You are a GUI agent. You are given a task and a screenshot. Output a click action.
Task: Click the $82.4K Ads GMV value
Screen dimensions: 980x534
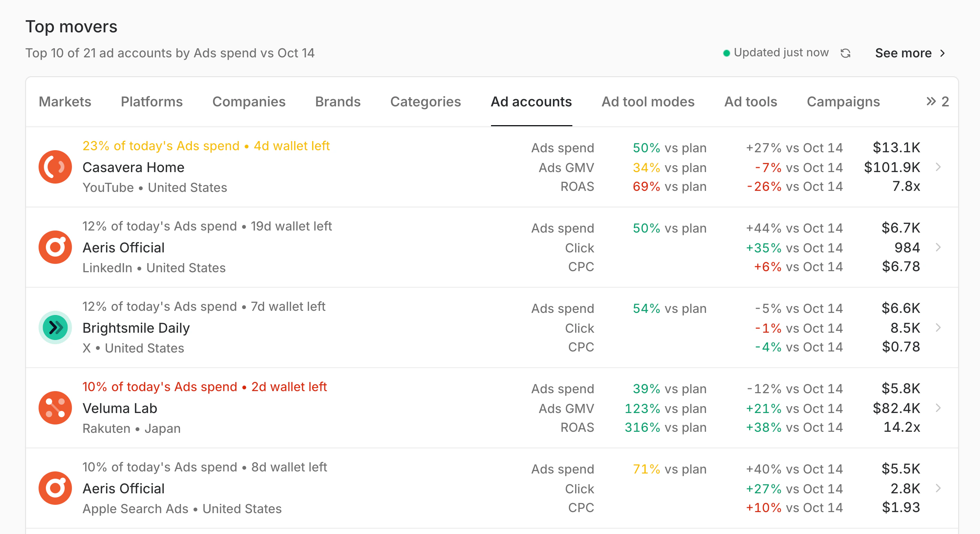(896, 408)
